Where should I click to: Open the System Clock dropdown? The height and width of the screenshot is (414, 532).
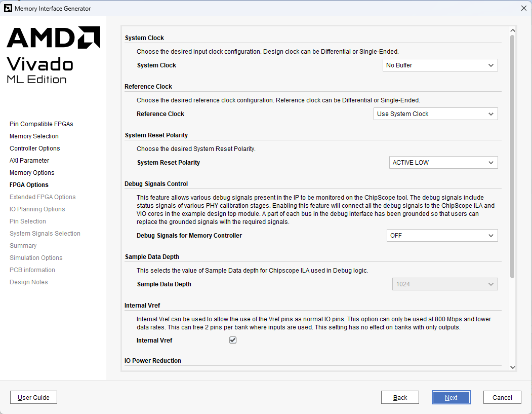click(440, 65)
